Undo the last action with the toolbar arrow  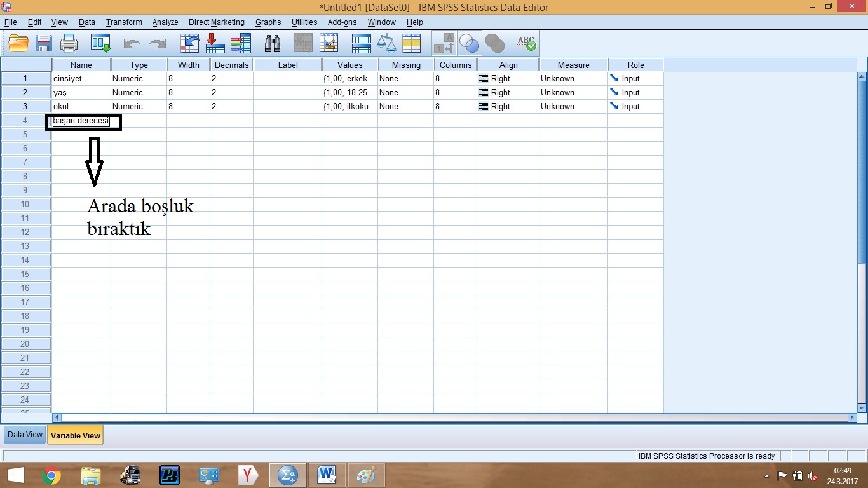(132, 43)
